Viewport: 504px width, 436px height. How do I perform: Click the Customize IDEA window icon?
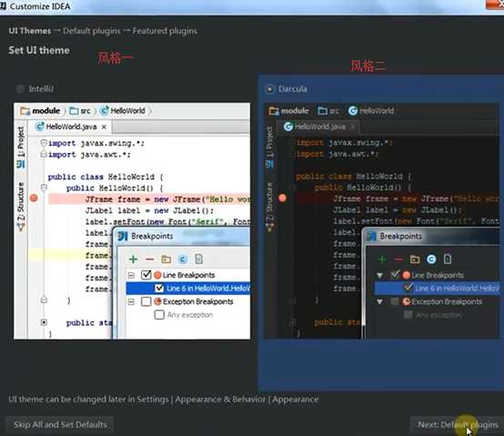point(3,6)
